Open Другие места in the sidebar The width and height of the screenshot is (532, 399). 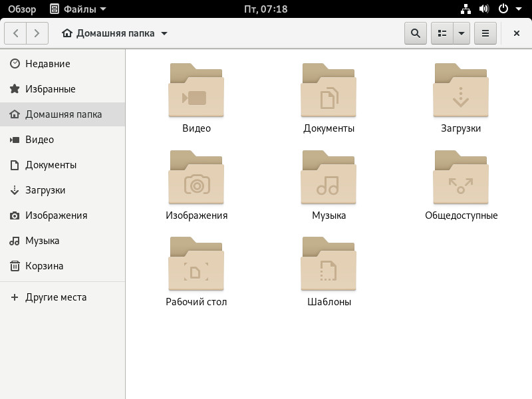(x=63, y=297)
